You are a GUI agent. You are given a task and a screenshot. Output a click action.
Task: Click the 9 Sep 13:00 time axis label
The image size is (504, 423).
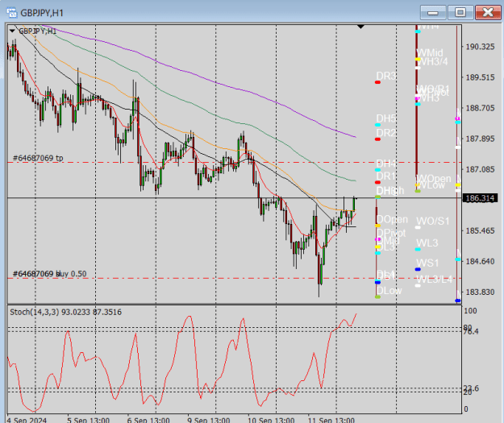[x=208, y=420]
